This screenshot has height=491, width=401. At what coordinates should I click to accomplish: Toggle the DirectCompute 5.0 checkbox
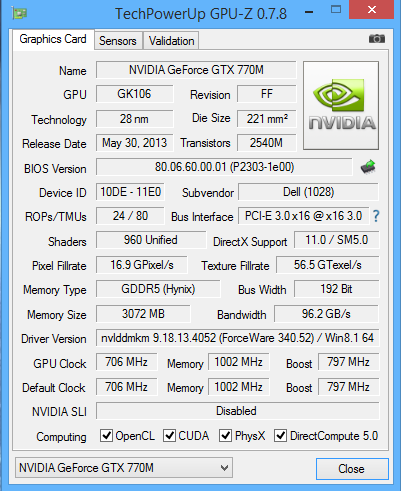pyautogui.click(x=280, y=435)
